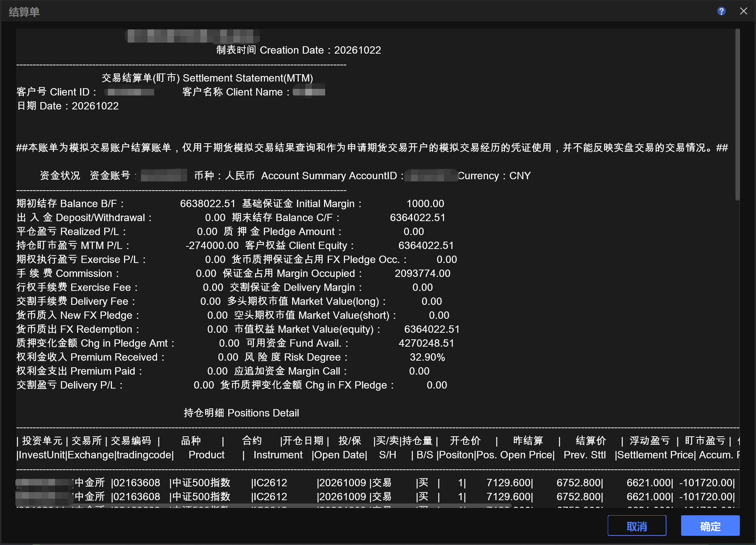Click the Prev. Sttl column header
The height and width of the screenshot is (545, 756).
(585, 455)
